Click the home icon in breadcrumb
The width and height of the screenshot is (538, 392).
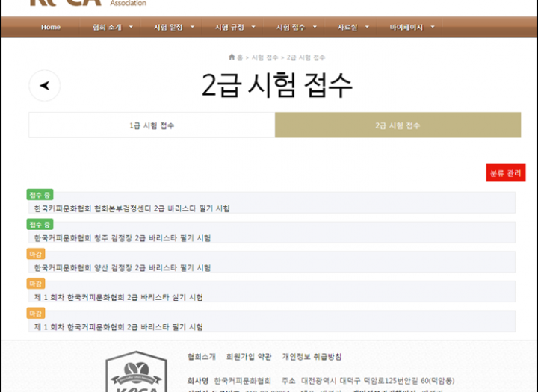[x=232, y=57]
